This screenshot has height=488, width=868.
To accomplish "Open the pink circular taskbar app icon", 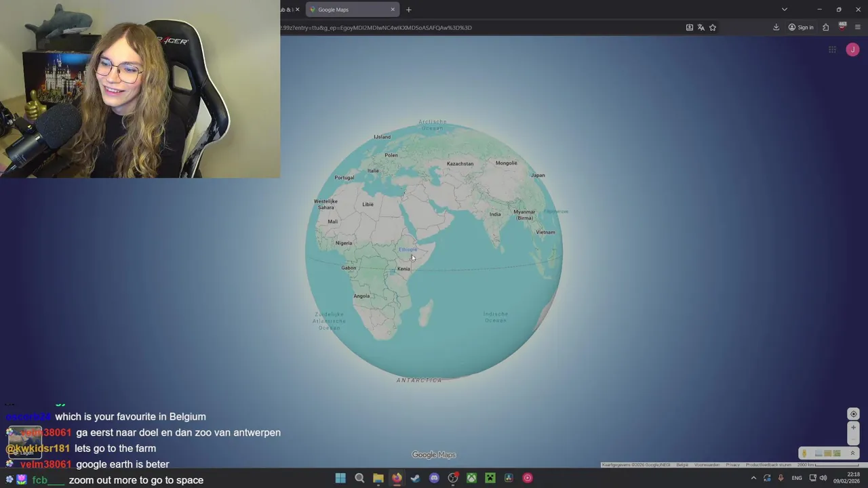I will point(528,478).
